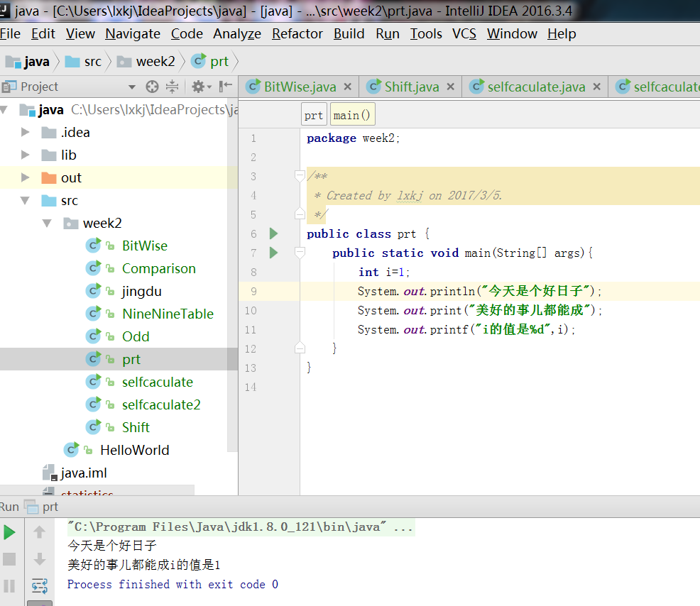
Task: Hide the Project panel with hide icon
Action: 226,86
